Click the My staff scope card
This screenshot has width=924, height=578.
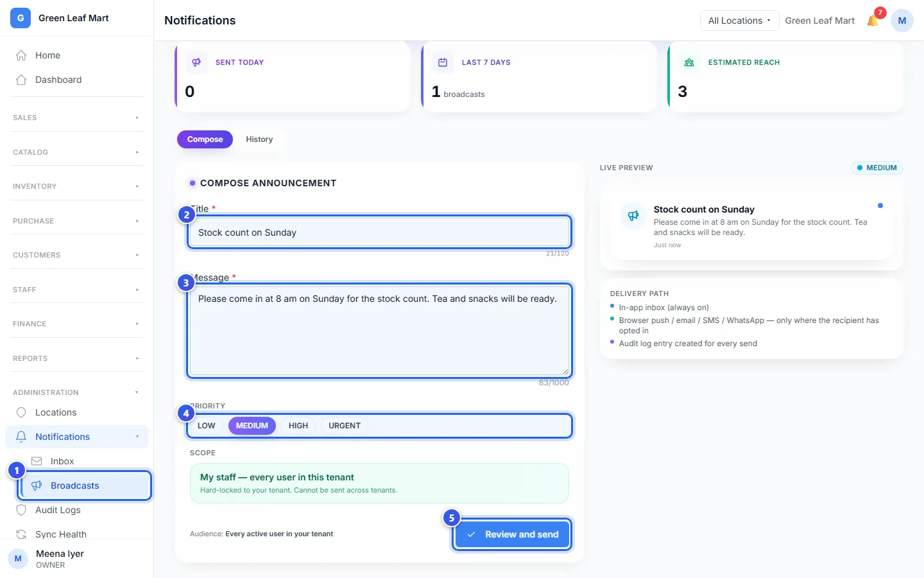coord(379,483)
